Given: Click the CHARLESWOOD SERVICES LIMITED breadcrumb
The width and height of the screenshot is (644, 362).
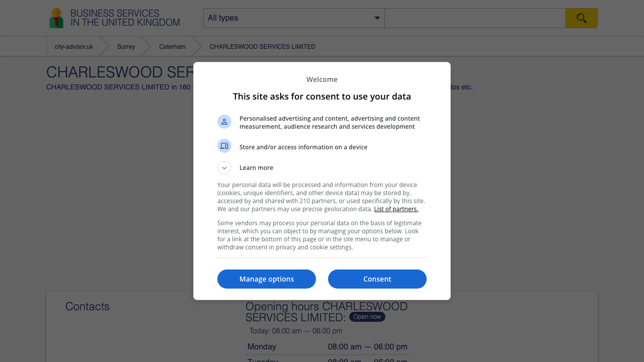Looking at the screenshot, I should click(262, 47).
